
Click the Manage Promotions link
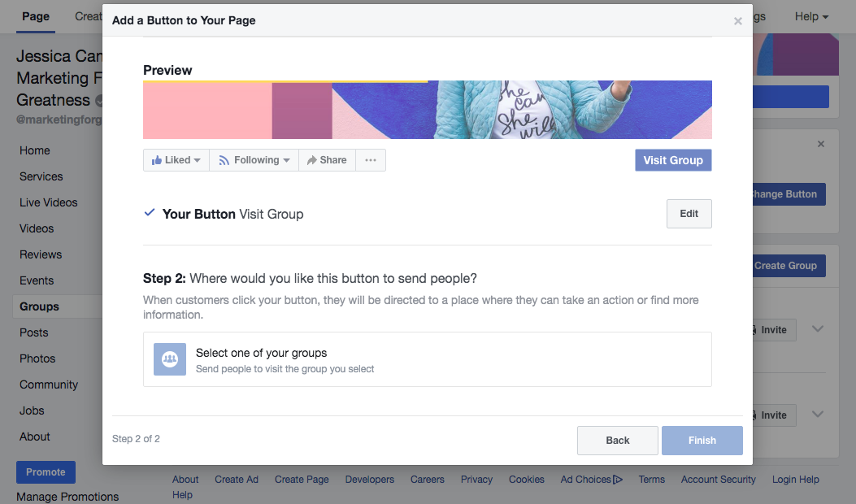point(67,497)
